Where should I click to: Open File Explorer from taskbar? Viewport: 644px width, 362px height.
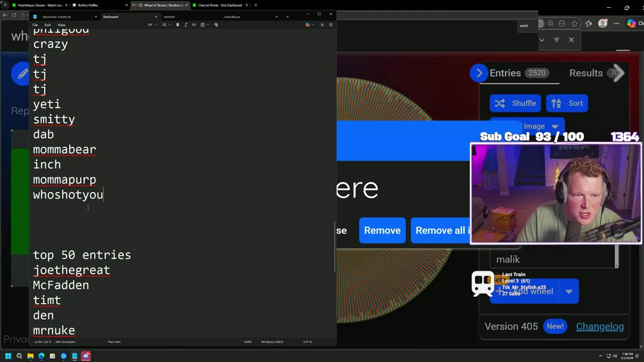pyautogui.click(x=30, y=356)
